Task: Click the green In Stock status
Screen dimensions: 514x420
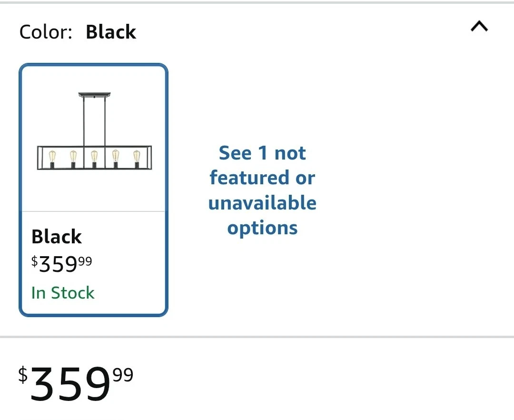Action: pos(63,293)
